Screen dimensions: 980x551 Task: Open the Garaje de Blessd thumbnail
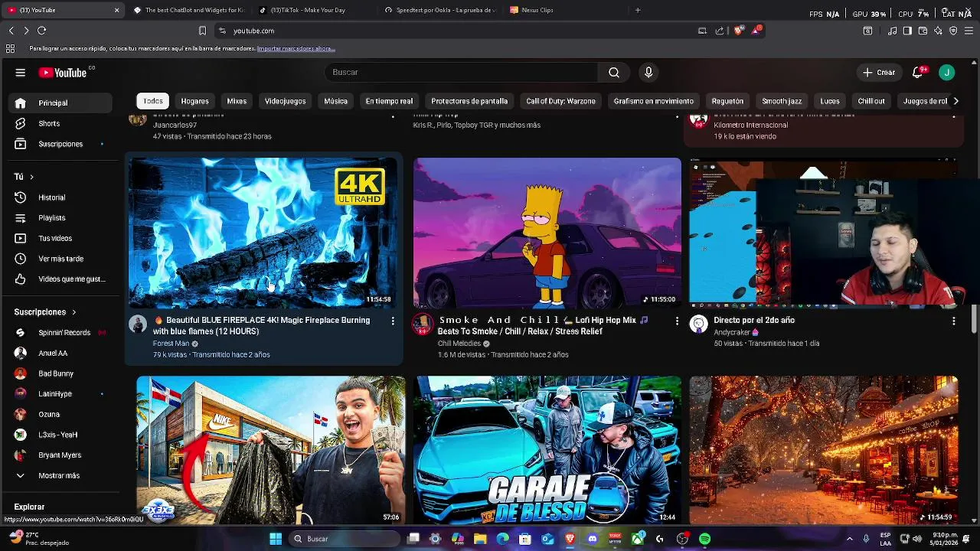[547, 450]
